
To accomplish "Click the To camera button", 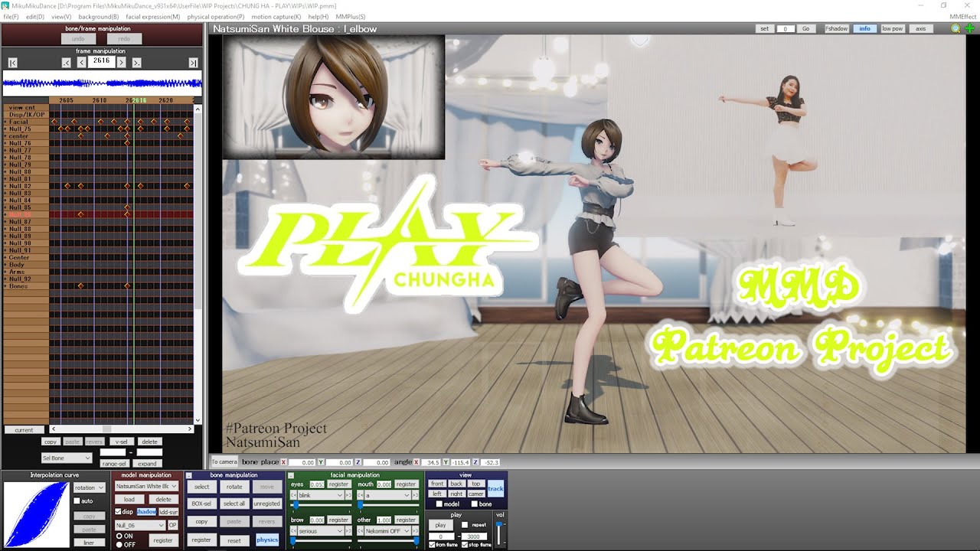I will 224,461.
